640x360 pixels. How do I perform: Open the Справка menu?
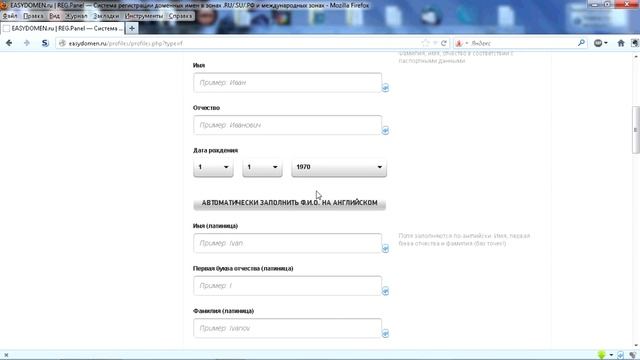(x=180, y=16)
